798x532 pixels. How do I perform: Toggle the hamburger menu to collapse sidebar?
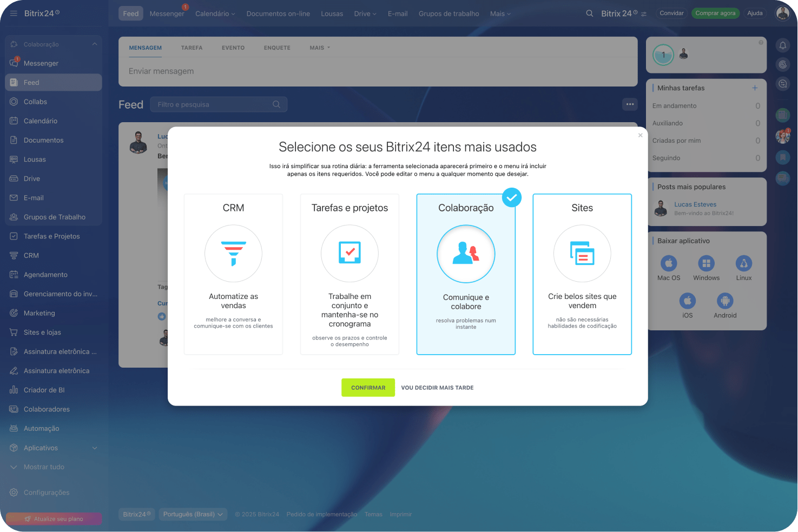tap(14, 14)
